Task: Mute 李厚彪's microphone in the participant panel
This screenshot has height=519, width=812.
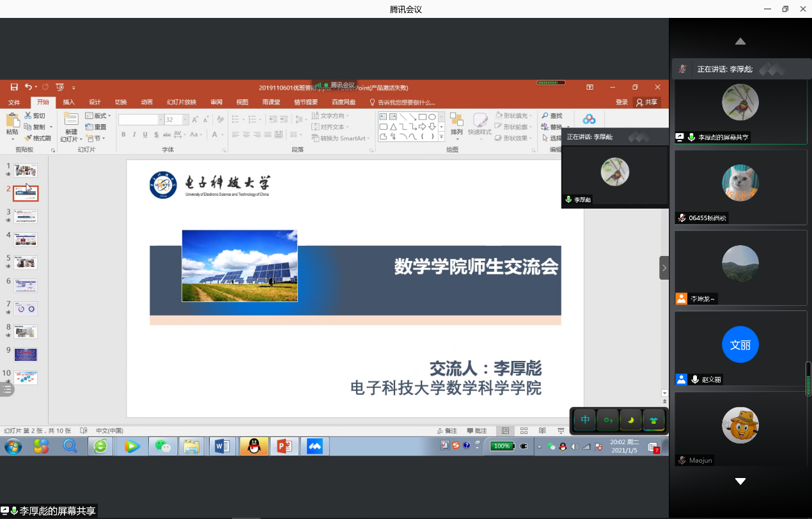Action: [692, 136]
